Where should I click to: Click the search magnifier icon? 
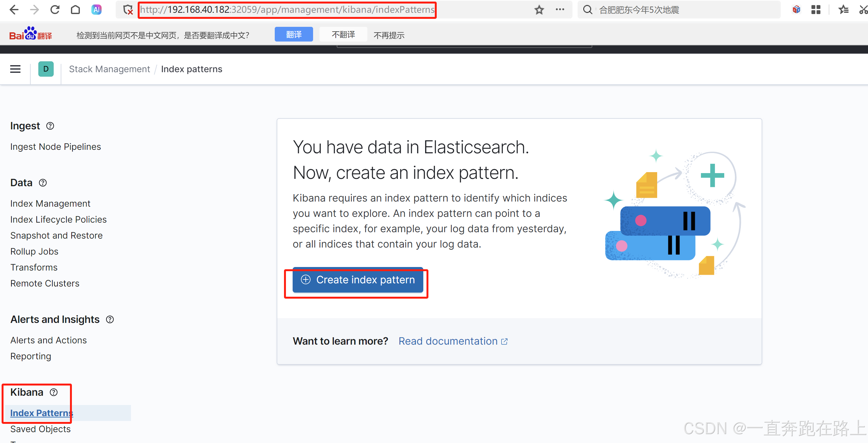pos(587,10)
